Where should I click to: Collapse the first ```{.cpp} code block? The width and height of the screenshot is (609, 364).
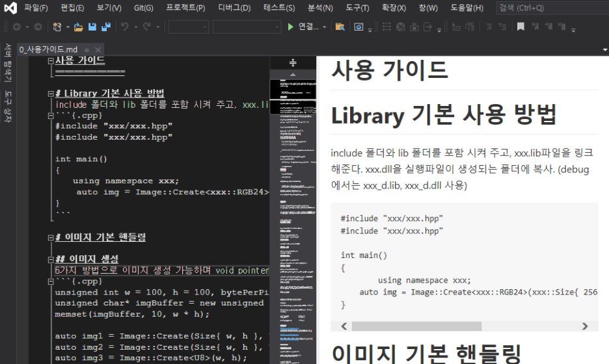pyautogui.click(x=51, y=116)
